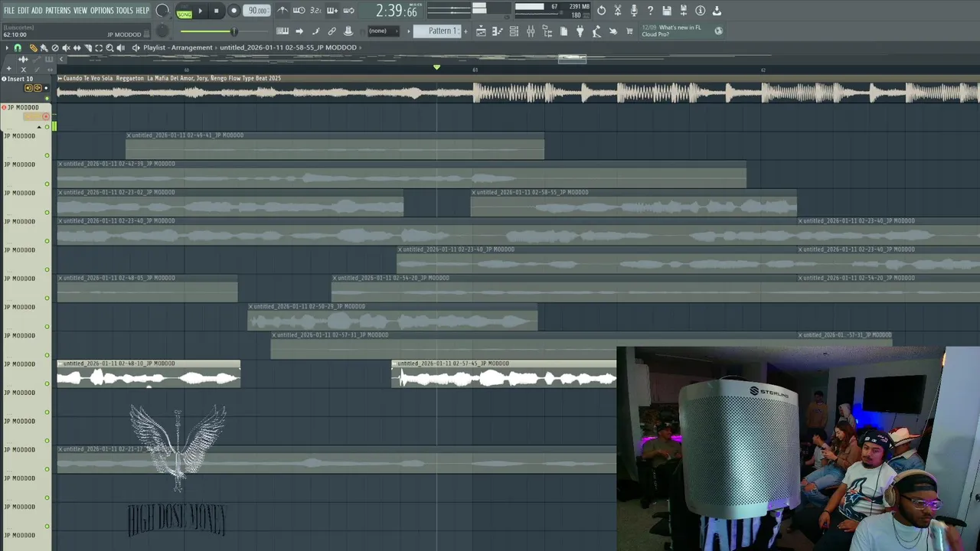
Task: Toggle the playlist magnet snap icon
Action: point(18,47)
